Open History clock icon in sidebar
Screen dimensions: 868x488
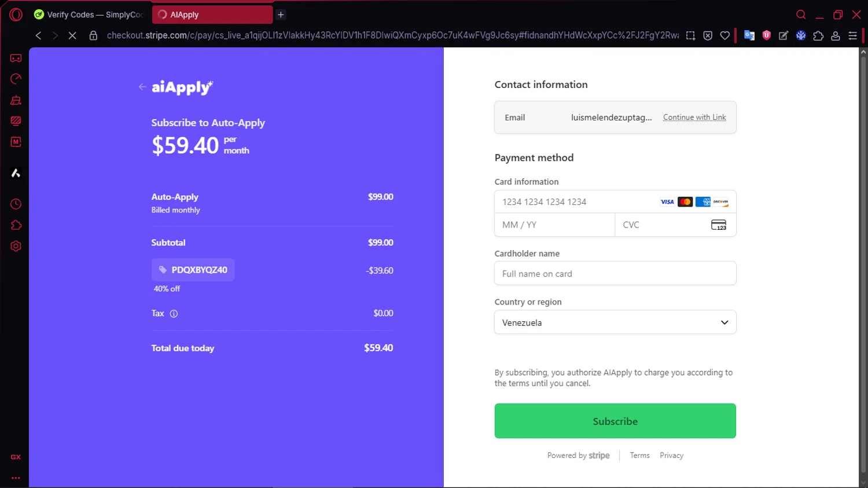coord(16,204)
